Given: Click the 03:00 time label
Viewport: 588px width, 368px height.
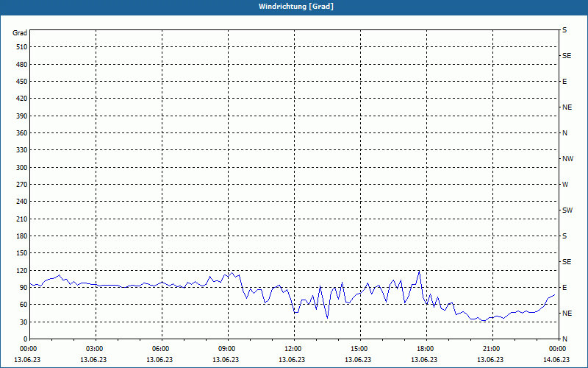Looking at the screenshot, I should click(96, 349).
